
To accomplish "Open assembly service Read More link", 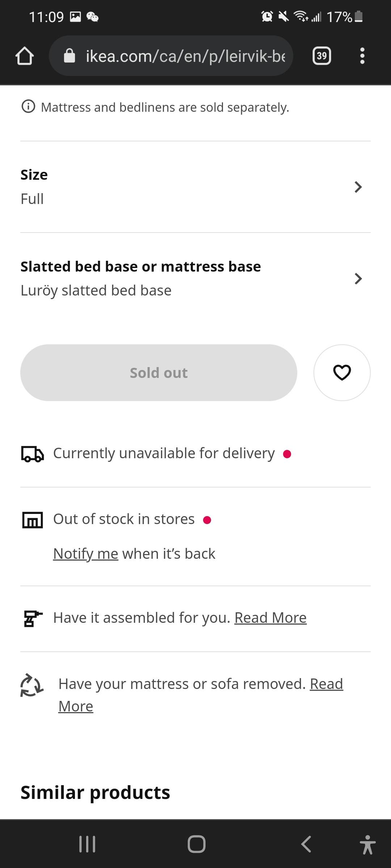I will tap(270, 618).
